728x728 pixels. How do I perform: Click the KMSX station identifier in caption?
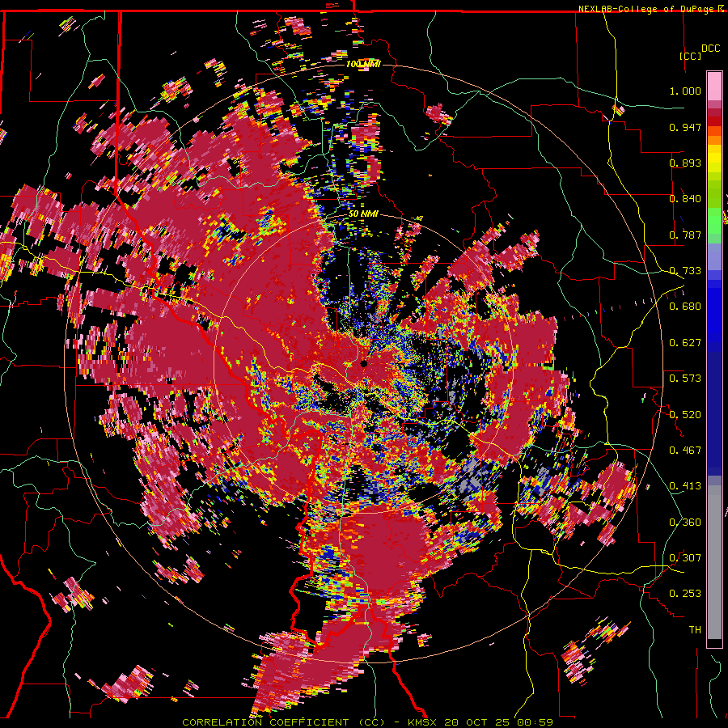pos(423,722)
